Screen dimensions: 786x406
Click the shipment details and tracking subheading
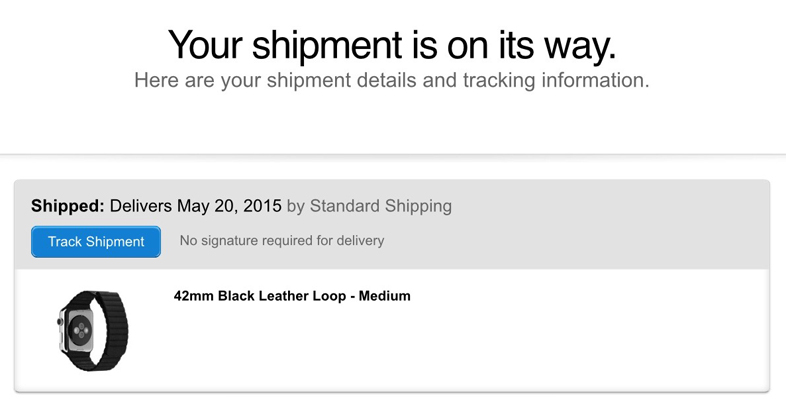tap(391, 81)
